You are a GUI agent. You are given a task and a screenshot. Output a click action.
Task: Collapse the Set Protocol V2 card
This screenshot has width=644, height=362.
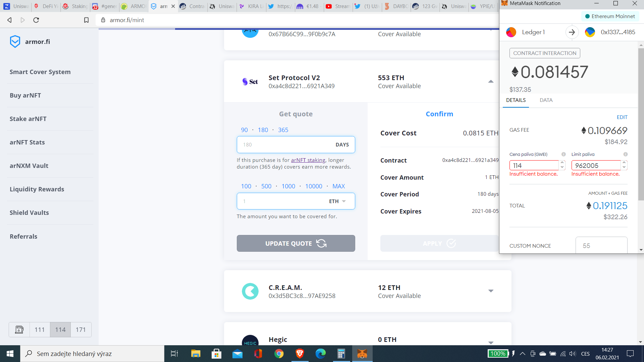point(491,81)
